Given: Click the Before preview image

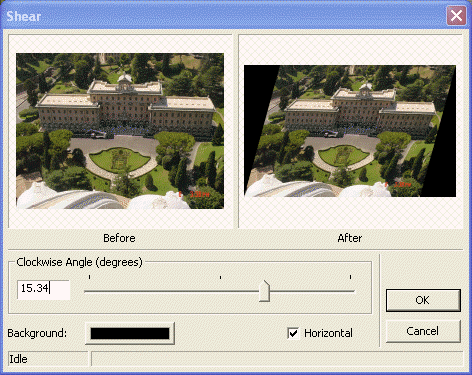Looking at the screenshot, I should click(120, 131).
